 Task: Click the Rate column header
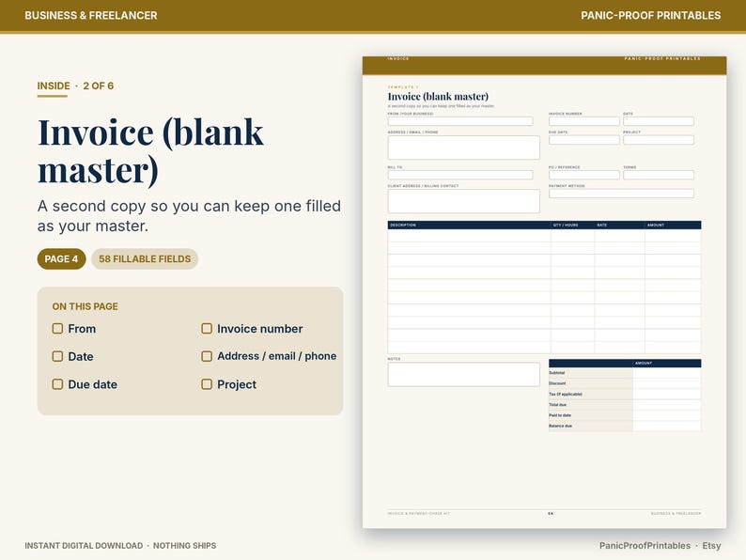tap(619, 226)
